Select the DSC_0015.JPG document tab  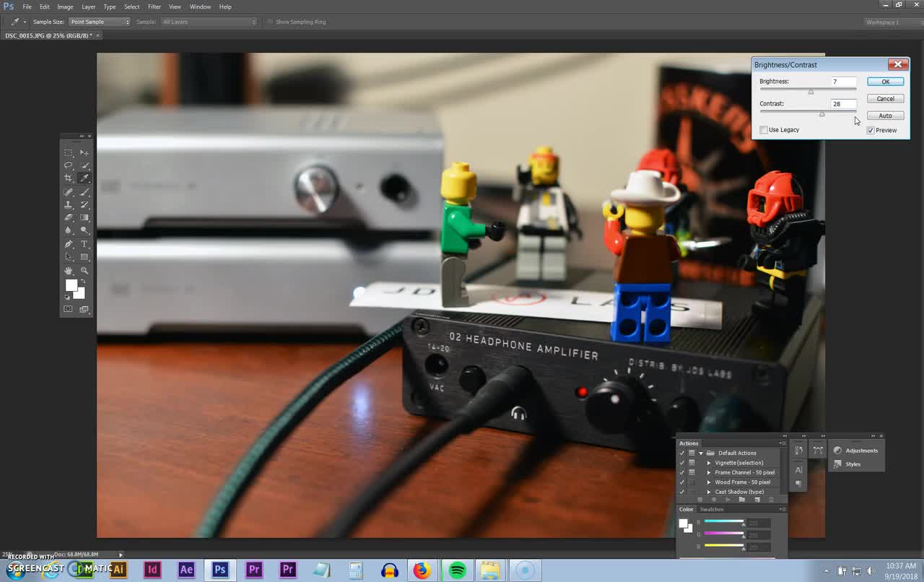point(48,35)
